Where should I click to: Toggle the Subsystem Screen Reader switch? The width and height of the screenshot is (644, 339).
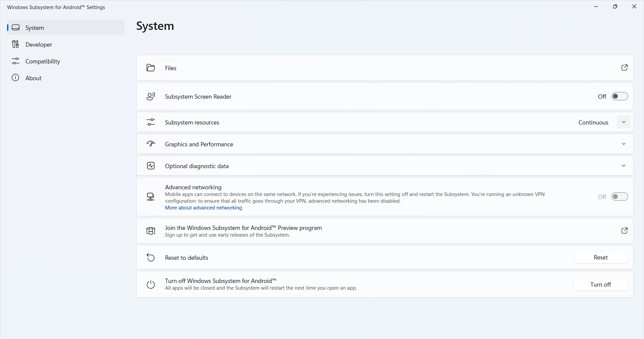pos(620,96)
